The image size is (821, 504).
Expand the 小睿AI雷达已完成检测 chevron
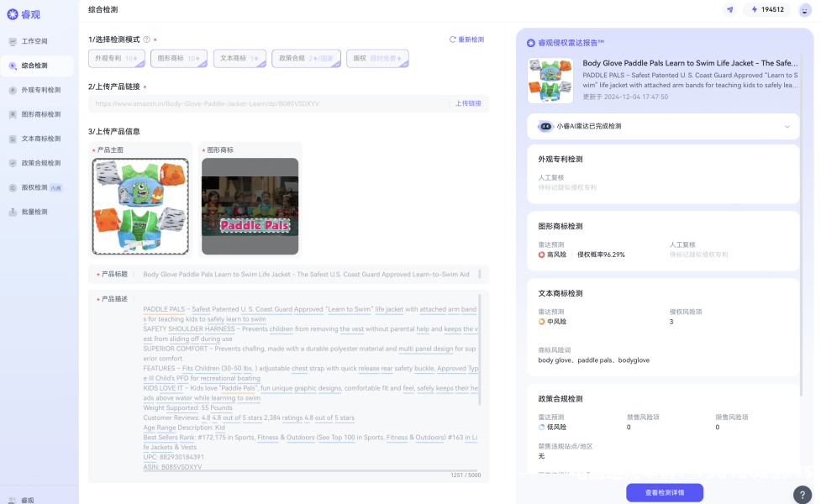[x=787, y=127]
